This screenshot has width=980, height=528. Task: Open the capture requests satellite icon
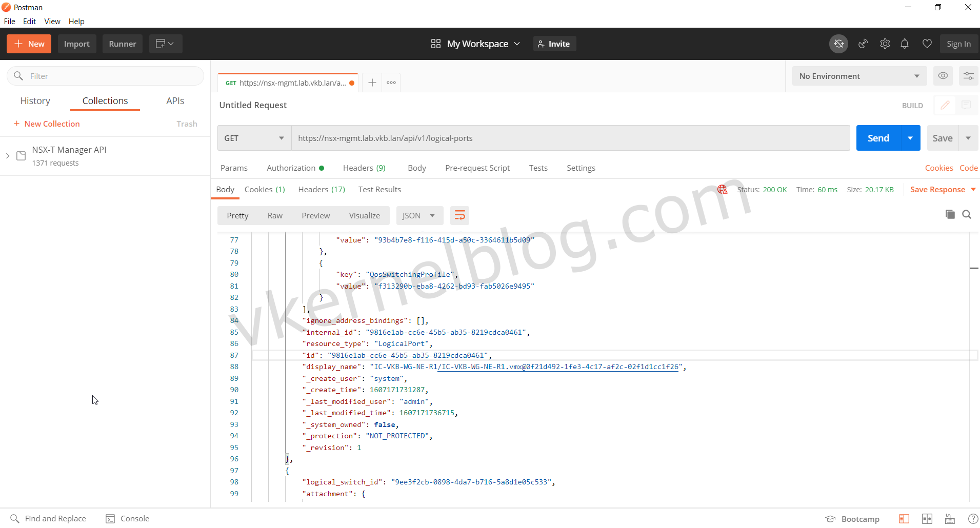pyautogui.click(x=863, y=44)
